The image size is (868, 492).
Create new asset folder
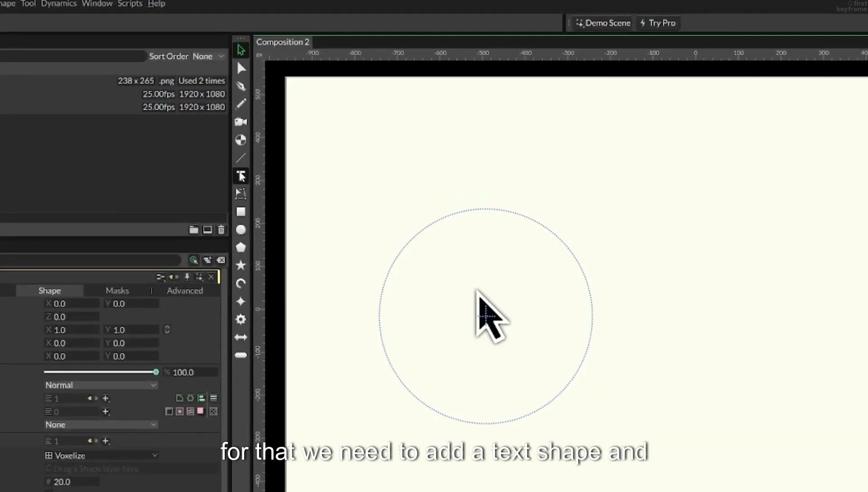[193, 230]
